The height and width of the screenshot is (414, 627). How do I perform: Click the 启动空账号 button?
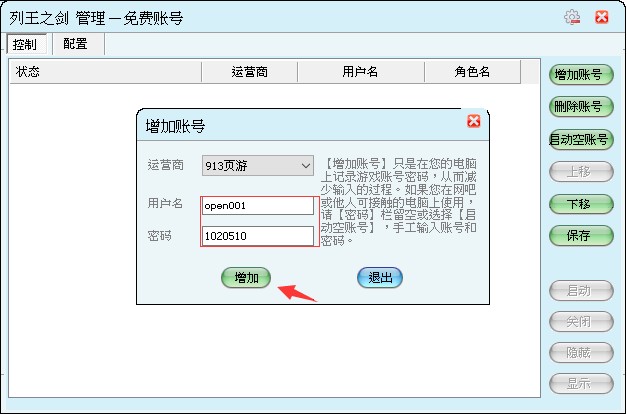click(580, 139)
